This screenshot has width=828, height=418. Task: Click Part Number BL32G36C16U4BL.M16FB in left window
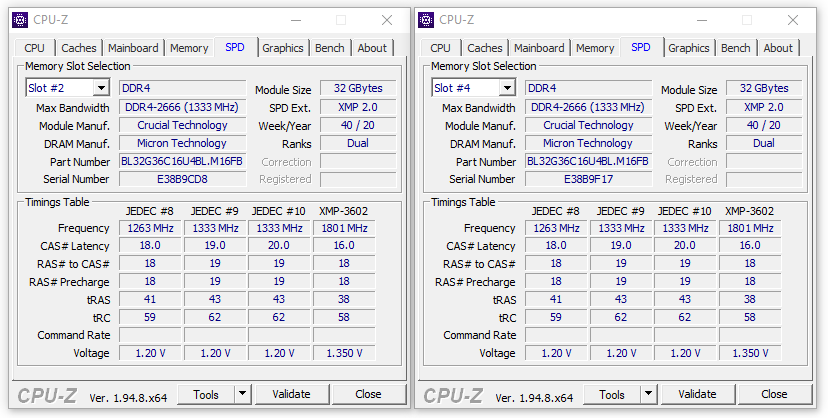(183, 162)
